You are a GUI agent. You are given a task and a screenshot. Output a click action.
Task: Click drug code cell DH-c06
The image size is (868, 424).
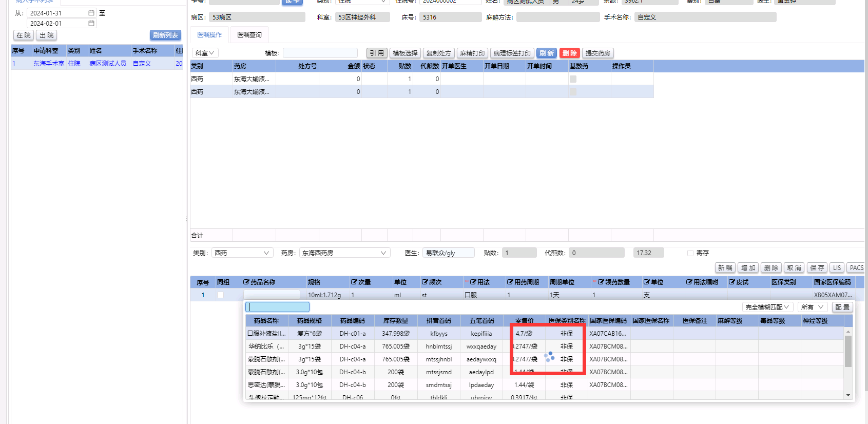pyautogui.click(x=353, y=397)
